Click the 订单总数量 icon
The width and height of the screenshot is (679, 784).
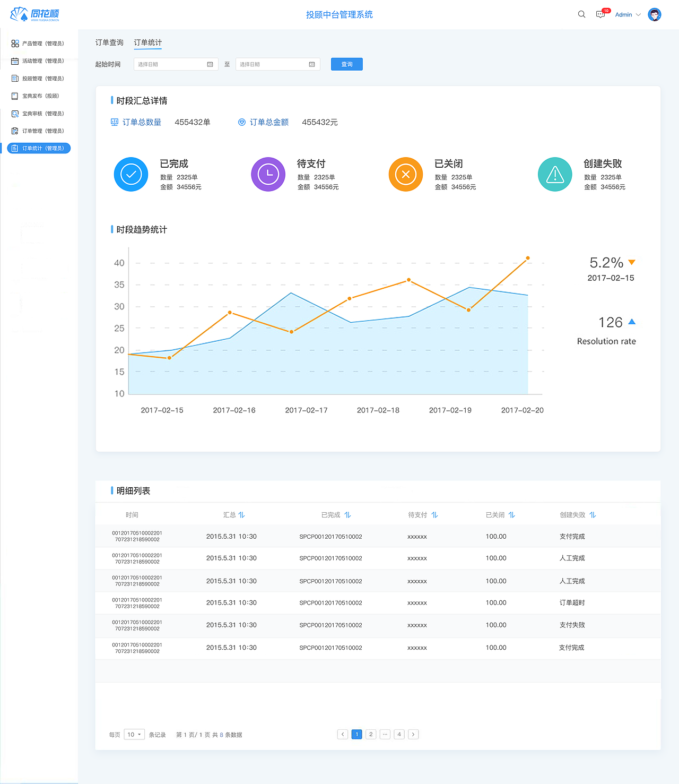click(115, 122)
